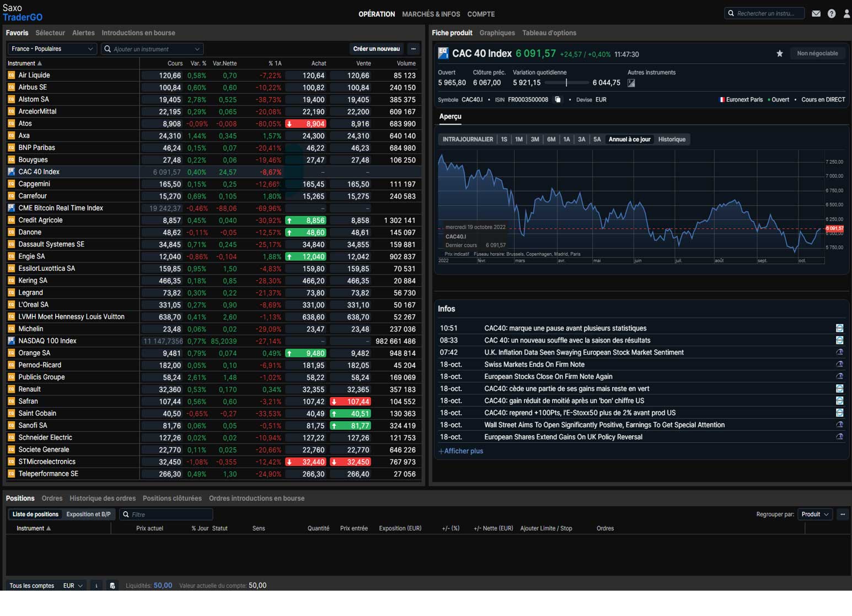
Task: Switch to the Graphiques tab
Action: click(x=497, y=33)
